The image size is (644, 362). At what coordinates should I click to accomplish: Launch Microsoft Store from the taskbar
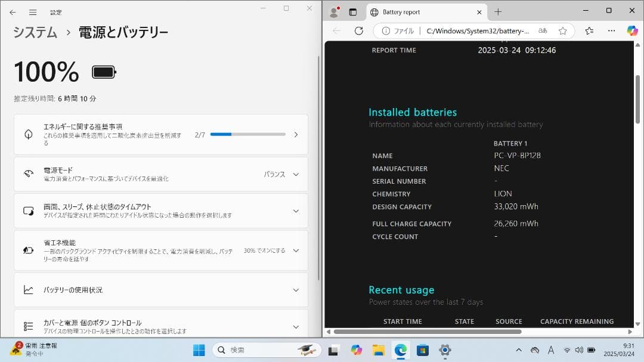tap(423, 350)
